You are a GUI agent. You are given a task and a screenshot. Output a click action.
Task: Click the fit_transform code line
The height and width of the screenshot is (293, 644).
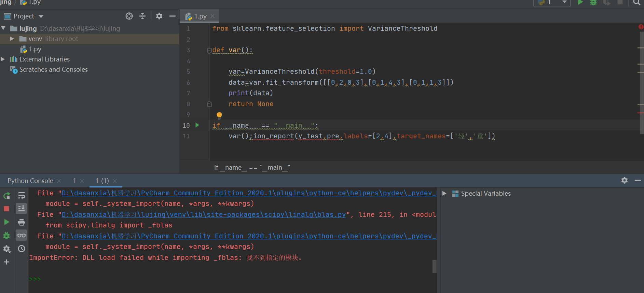341,82
